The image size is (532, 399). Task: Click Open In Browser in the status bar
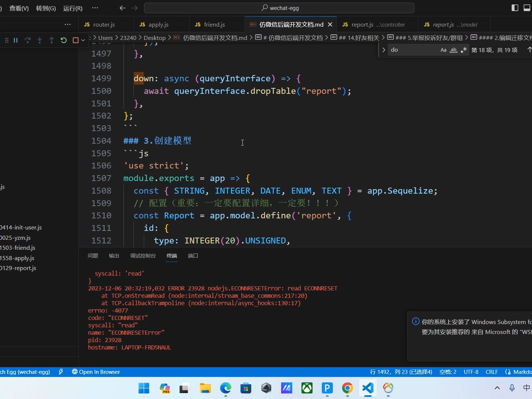96,372
